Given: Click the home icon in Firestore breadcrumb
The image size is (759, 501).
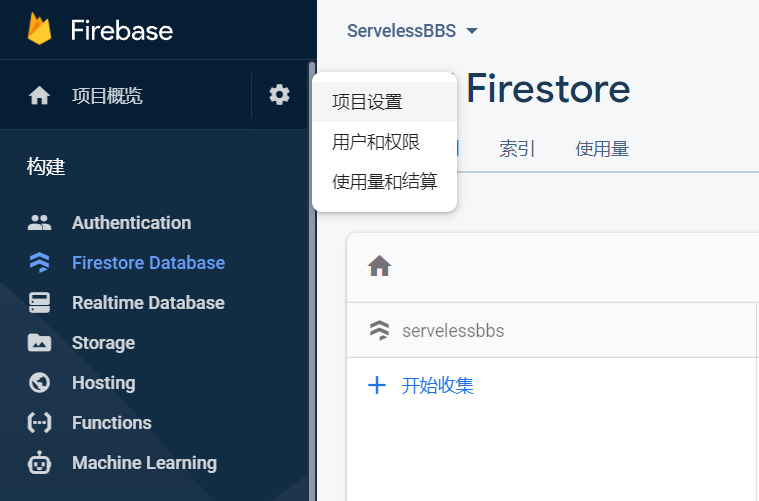Looking at the screenshot, I should coord(380,266).
